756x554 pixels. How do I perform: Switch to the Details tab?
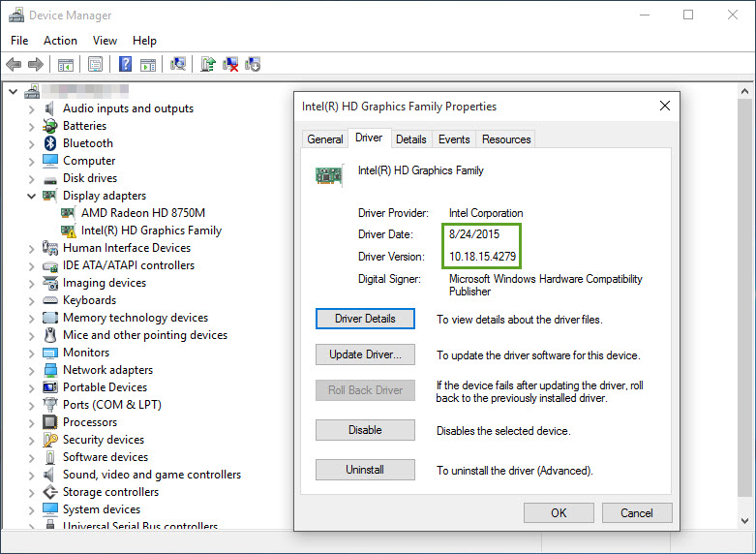(411, 139)
